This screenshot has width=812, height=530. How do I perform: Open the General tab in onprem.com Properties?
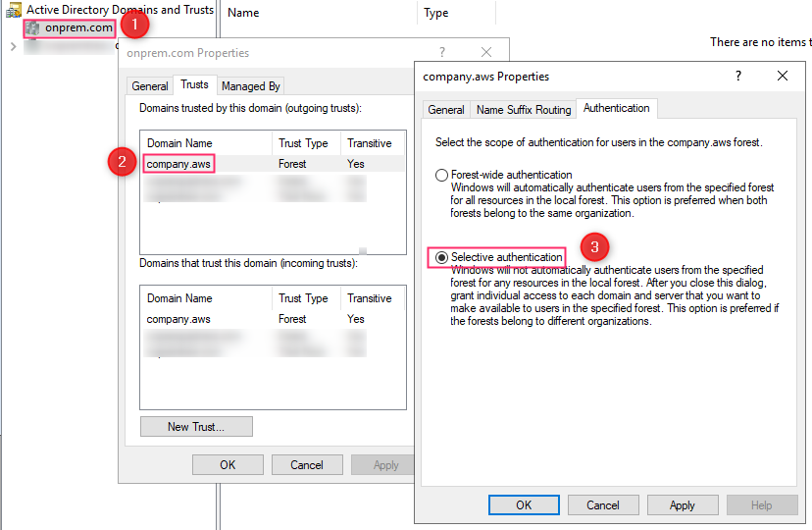(150, 86)
